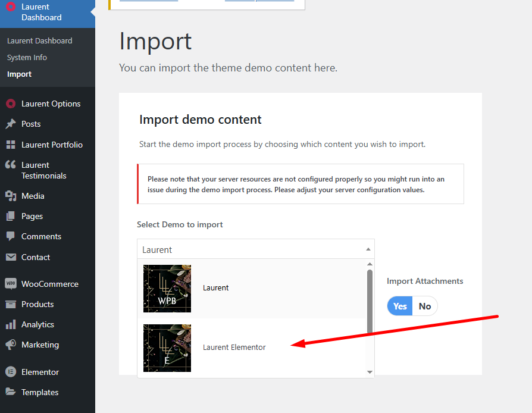Viewport: 532px width, 413px height.
Task: Click the Elementor logo icon
Action: (11, 372)
